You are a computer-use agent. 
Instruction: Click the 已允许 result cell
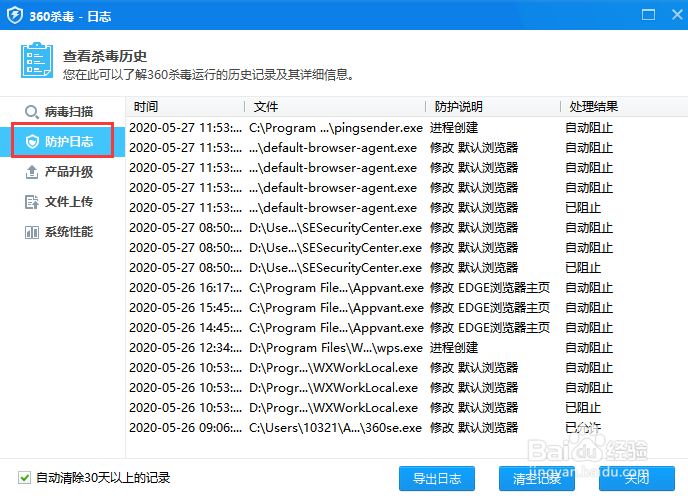coord(583,428)
